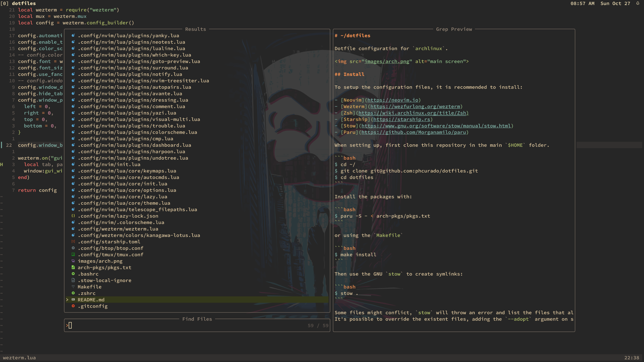This screenshot has width=644, height=362.
Task: Open the starship.rs link
Action: pos(401,119)
